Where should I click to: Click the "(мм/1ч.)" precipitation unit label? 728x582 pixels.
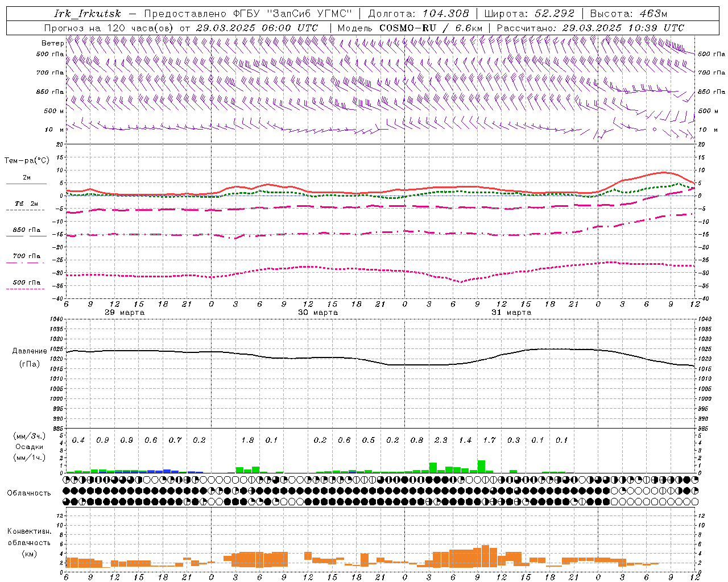pyautogui.click(x=30, y=457)
